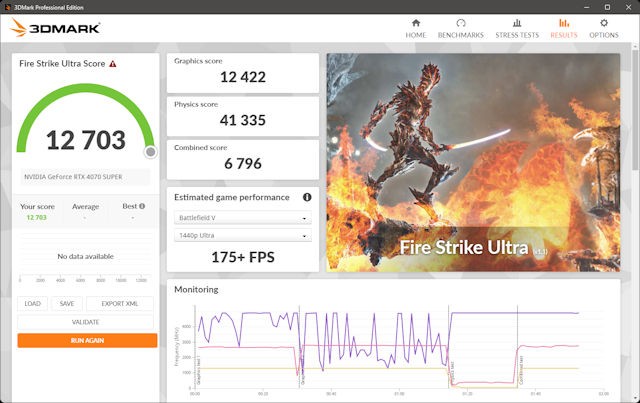Viewport: 640px width, 403px height.
Task: Click the 3DMark app icon in title bar
Action: tap(7, 7)
